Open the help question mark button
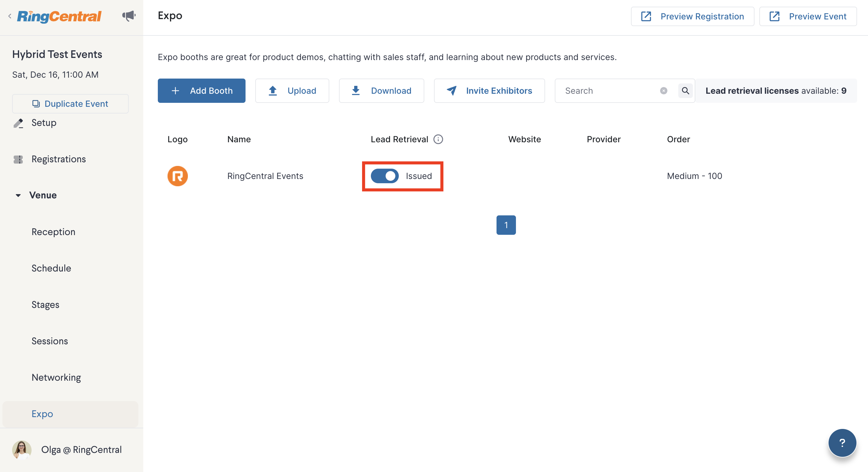 point(842,443)
